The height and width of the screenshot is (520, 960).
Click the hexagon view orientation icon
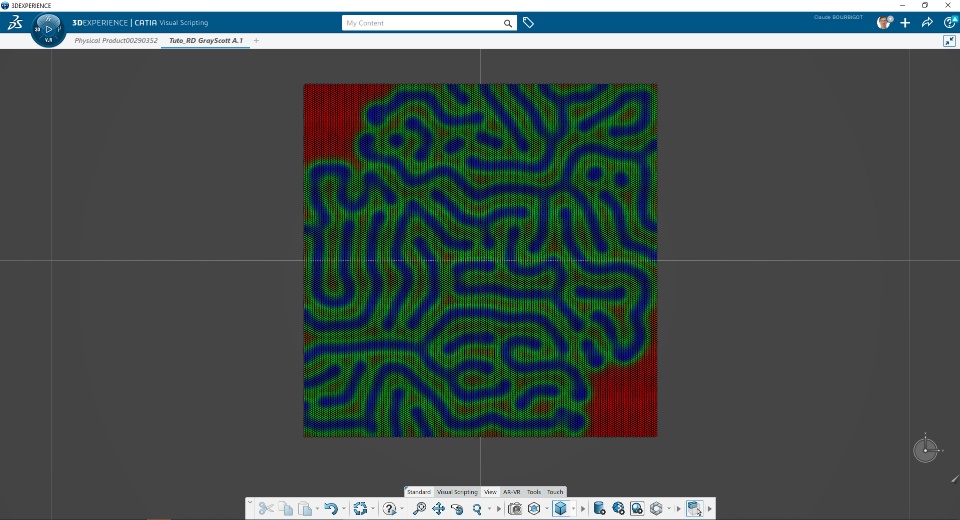tap(534, 508)
